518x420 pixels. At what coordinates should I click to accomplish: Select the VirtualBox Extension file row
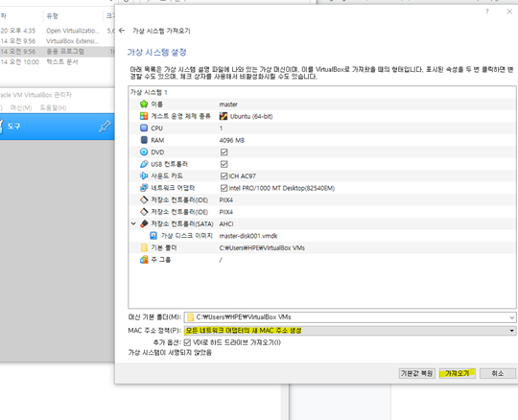point(58,41)
